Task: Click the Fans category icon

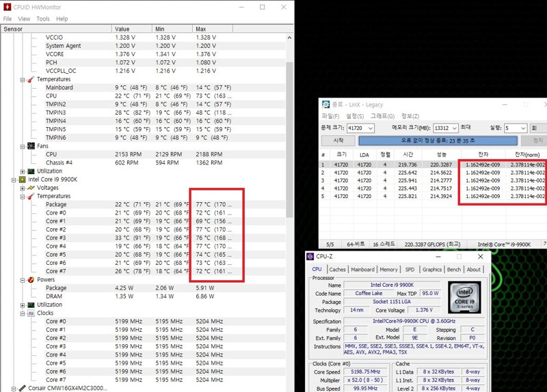Action: point(31,146)
